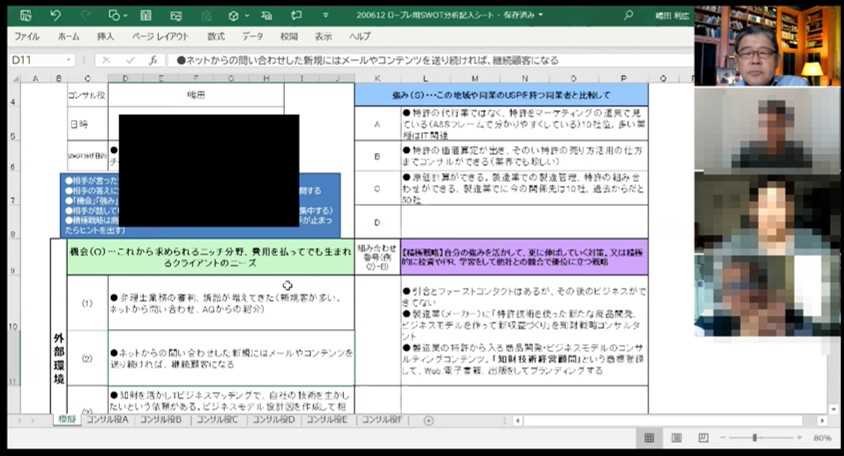Image resolution: width=844 pixels, height=456 pixels.
Task: Switch to the コンサル役D sheet tab
Action: pyautogui.click(x=273, y=419)
